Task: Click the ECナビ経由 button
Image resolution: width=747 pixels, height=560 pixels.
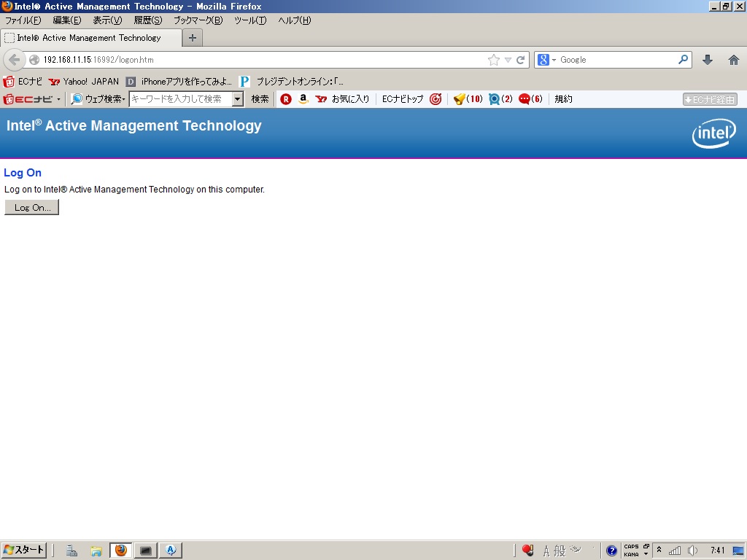Action: (710, 99)
